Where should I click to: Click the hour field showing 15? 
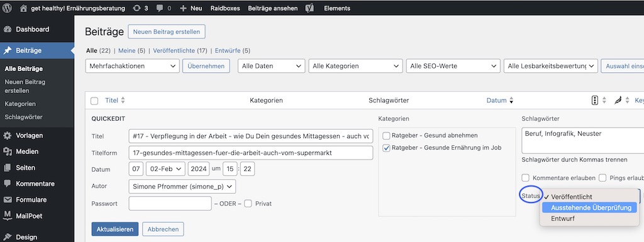[x=230, y=169]
